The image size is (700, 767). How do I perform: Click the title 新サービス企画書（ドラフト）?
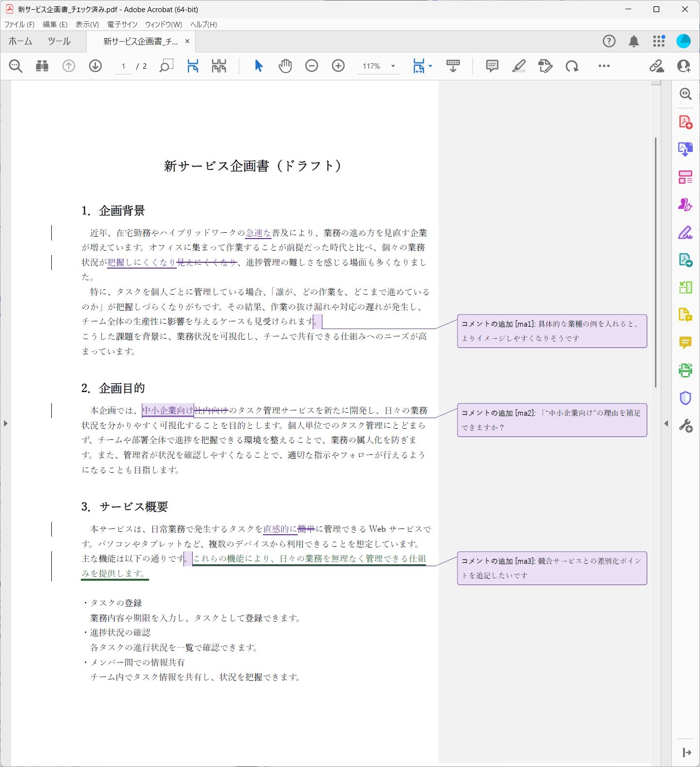click(x=252, y=166)
